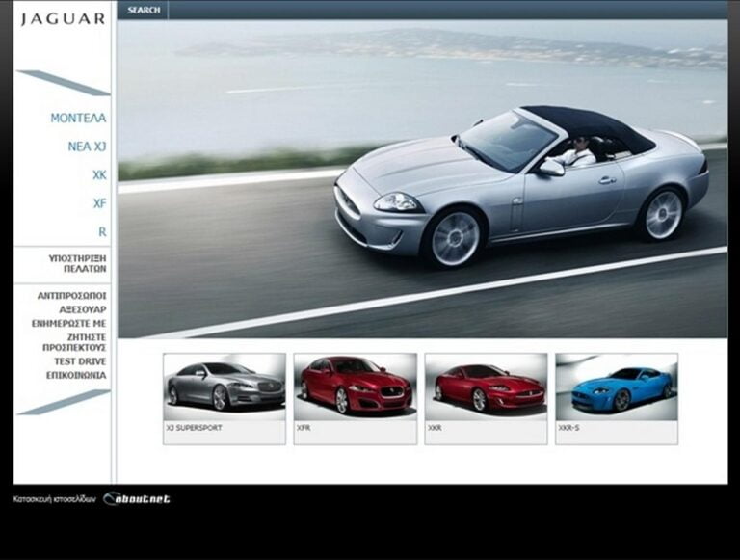Open the ΜΟΝΤΕΛΑ menu item
The height and width of the screenshot is (560, 740).
coord(78,119)
